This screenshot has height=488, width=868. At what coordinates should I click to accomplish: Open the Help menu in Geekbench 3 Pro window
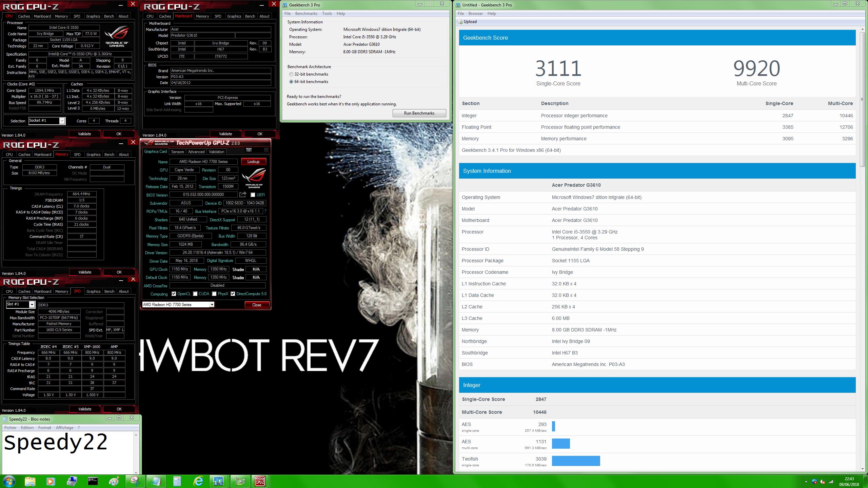pos(341,14)
